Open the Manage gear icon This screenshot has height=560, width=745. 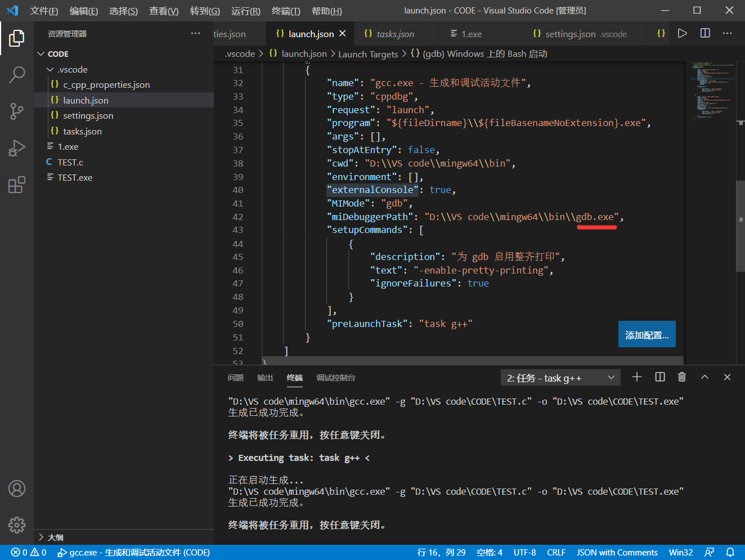click(x=17, y=525)
